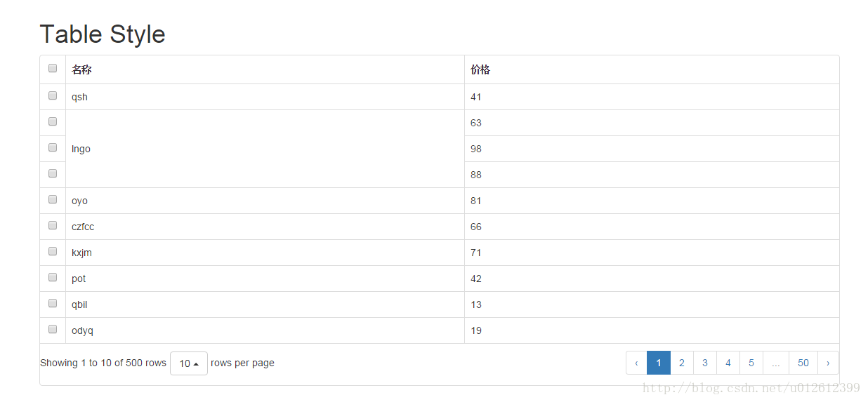868x402 pixels.
Task: Go to page 2
Action: click(x=682, y=363)
